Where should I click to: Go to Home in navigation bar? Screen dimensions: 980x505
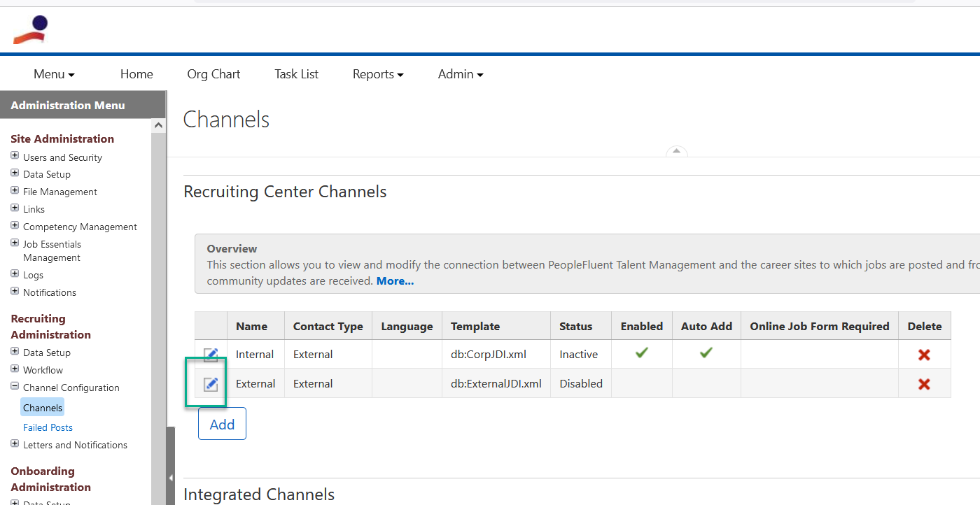coord(136,74)
